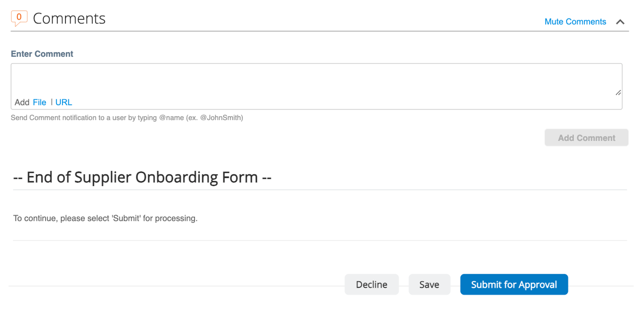The width and height of the screenshot is (644, 310).
Task: Add a URL to the comment
Action: pyautogui.click(x=64, y=102)
